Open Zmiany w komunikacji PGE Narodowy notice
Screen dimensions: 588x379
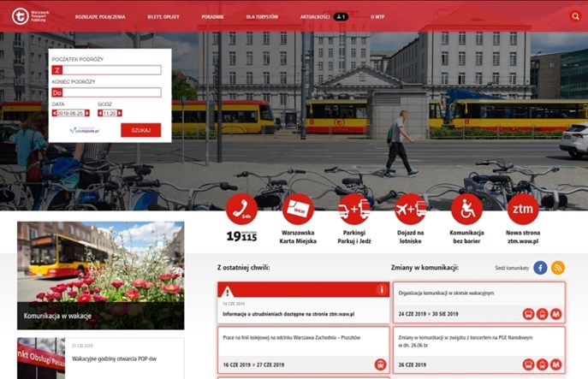coord(466,341)
